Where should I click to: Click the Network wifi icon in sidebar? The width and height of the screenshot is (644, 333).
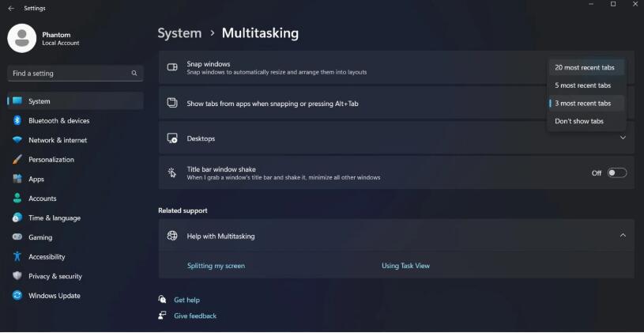[x=17, y=140]
